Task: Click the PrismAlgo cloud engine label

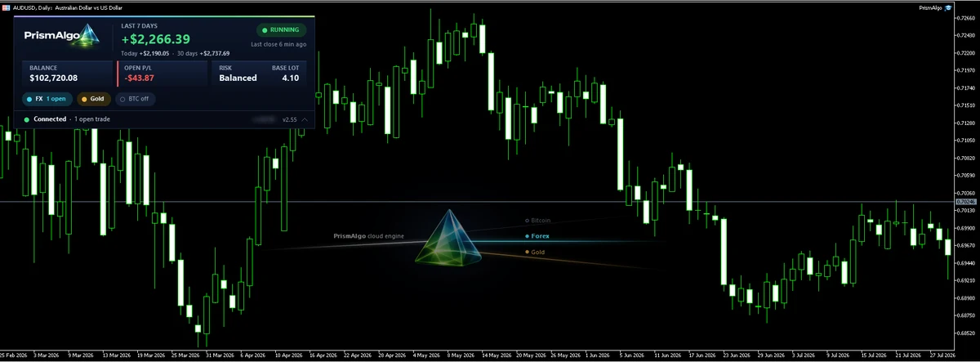Action: 370,236
